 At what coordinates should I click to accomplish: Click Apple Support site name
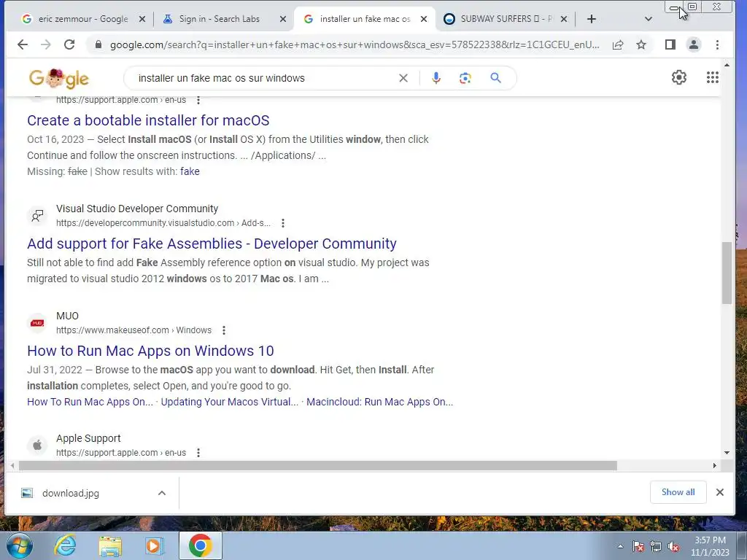(x=88, y=438)
